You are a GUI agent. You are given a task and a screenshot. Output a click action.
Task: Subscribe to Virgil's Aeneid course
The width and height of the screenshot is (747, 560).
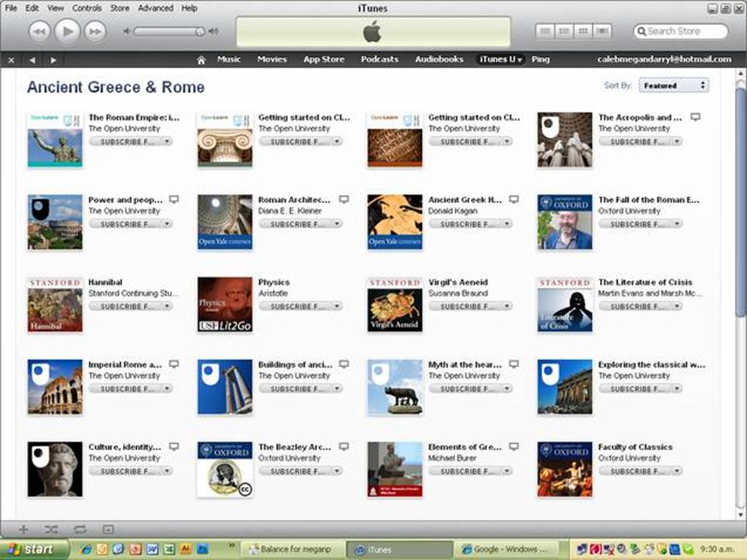(465, 306)
